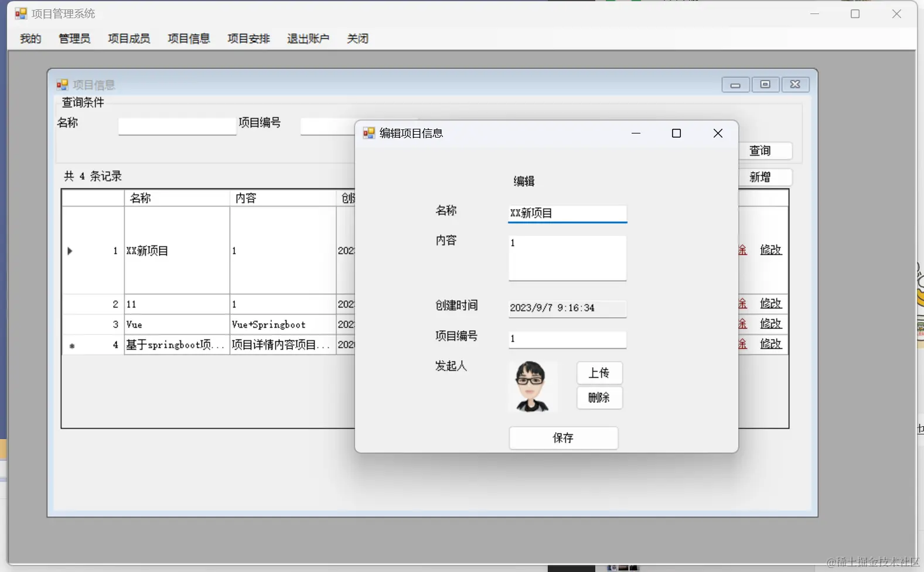Click 修改 link for XX新项目 row
This screenshot has width=924, height=572.
tap(771, 249)
